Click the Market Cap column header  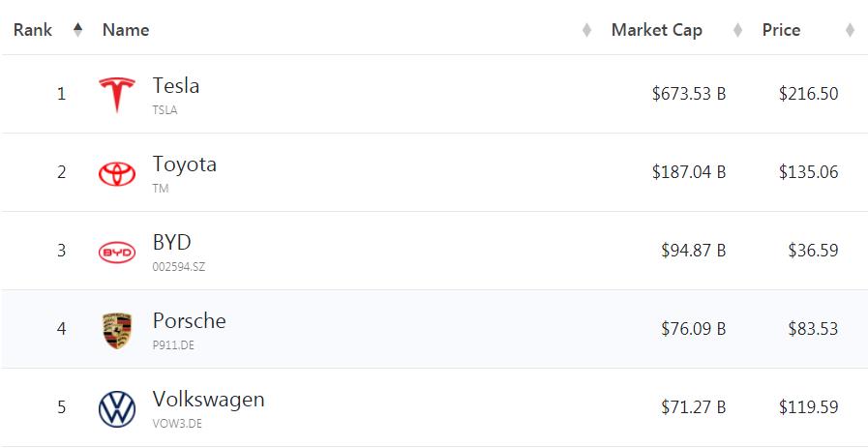coord(656,30)
